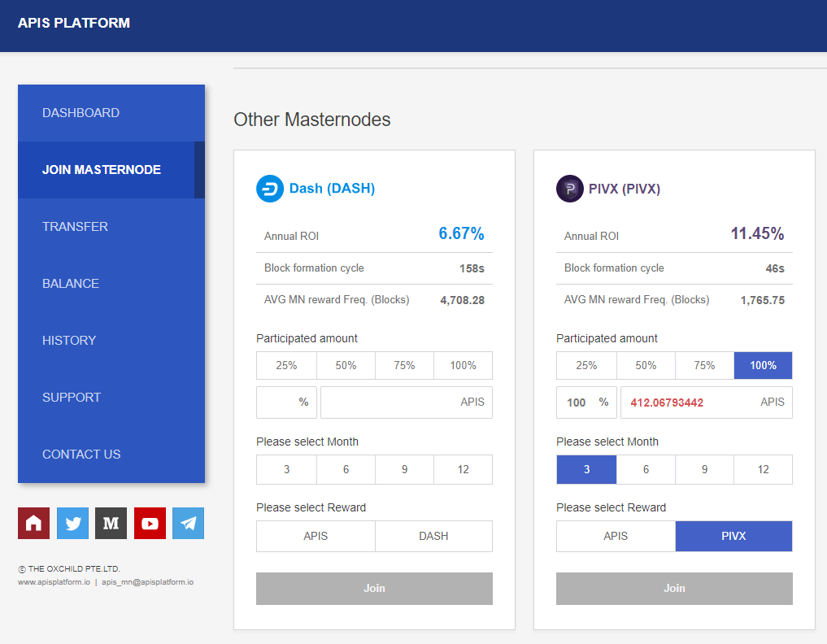This screenshot has height=644, width=827.
Task: Click the PIVX (PIVX) title
Action: coord(625,189)
